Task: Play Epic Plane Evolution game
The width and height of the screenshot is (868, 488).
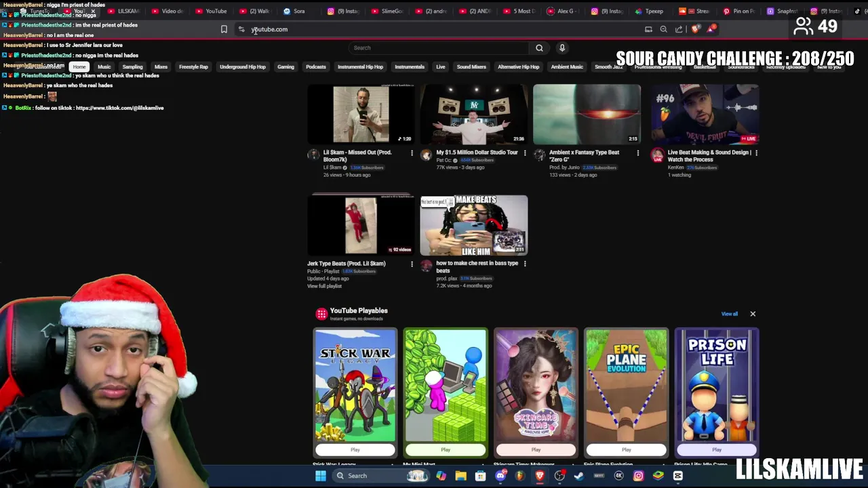Action: tap(627, 449)
